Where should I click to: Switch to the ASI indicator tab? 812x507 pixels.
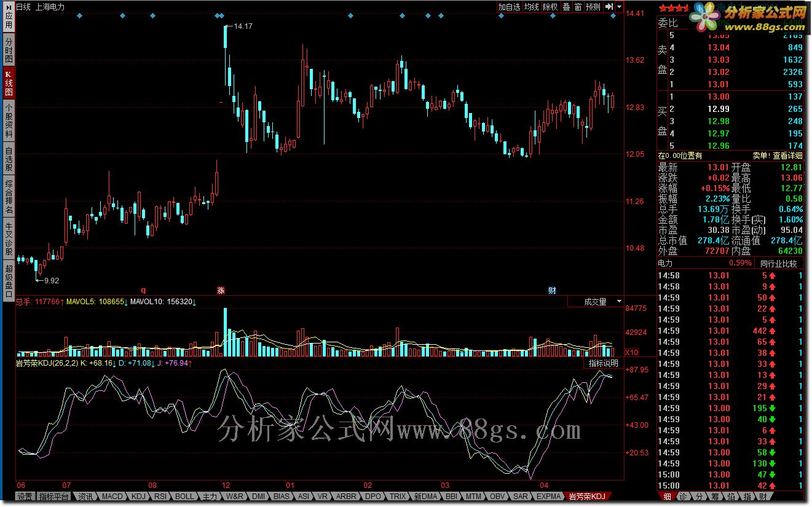(x=303, y=497)
